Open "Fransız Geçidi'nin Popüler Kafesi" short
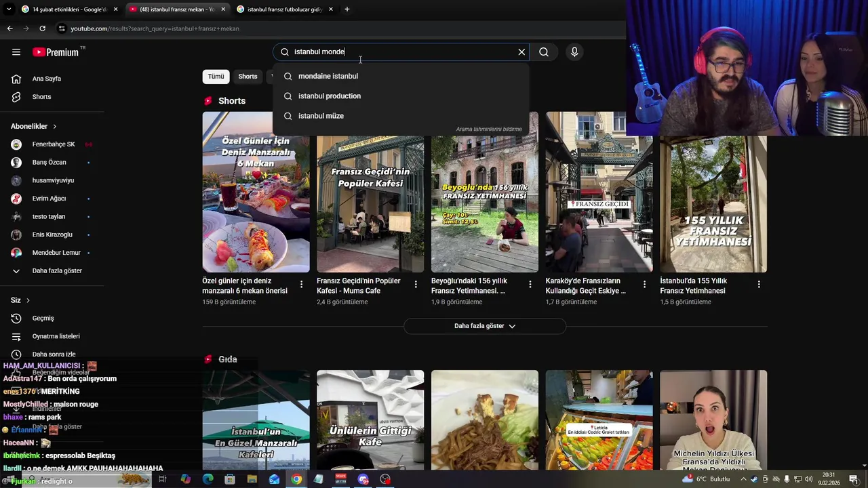The height and width of the screenshot is (488, 868). click(370, 192)
